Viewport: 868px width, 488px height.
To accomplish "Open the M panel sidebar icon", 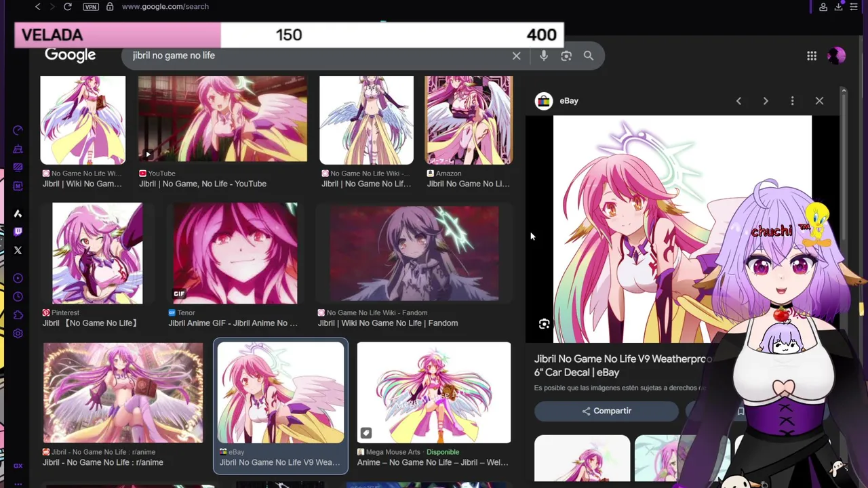I will (18, 186).
